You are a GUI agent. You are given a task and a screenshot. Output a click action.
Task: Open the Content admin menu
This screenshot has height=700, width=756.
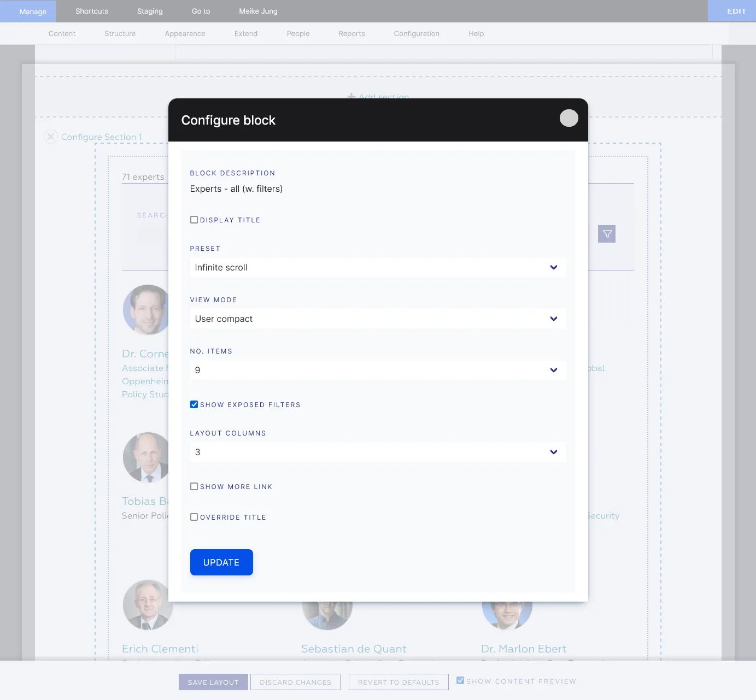click(x=62, y=33)
